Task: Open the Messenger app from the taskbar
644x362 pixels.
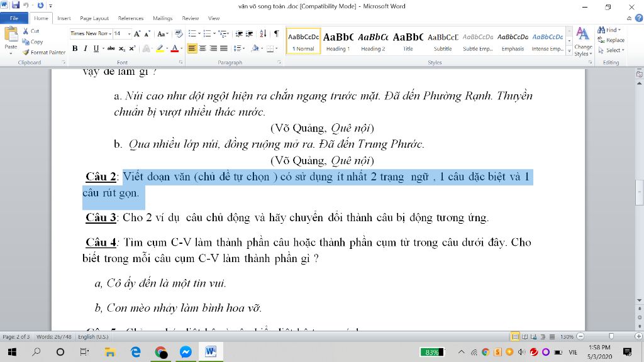Action: pos(186,352)
